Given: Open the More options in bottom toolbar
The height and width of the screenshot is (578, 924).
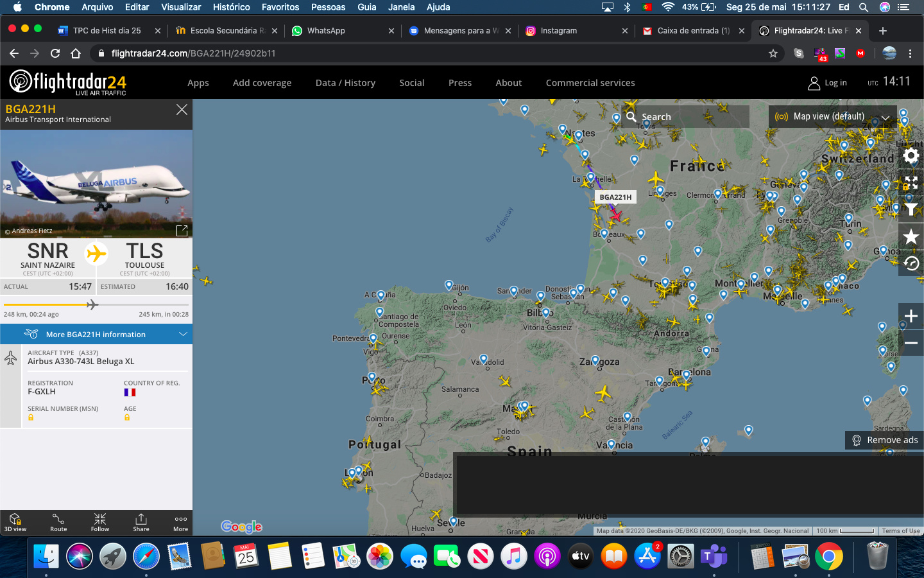Looking at the screenshot, I should (181, 523).
